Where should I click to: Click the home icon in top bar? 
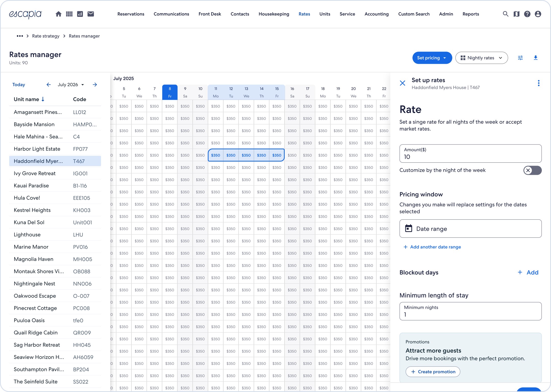58,14
